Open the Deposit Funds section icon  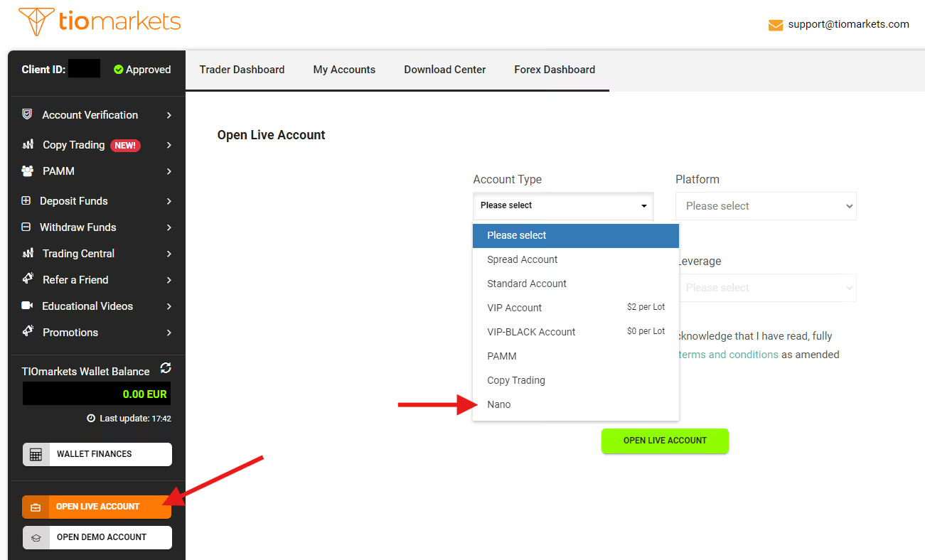(27, 200)
